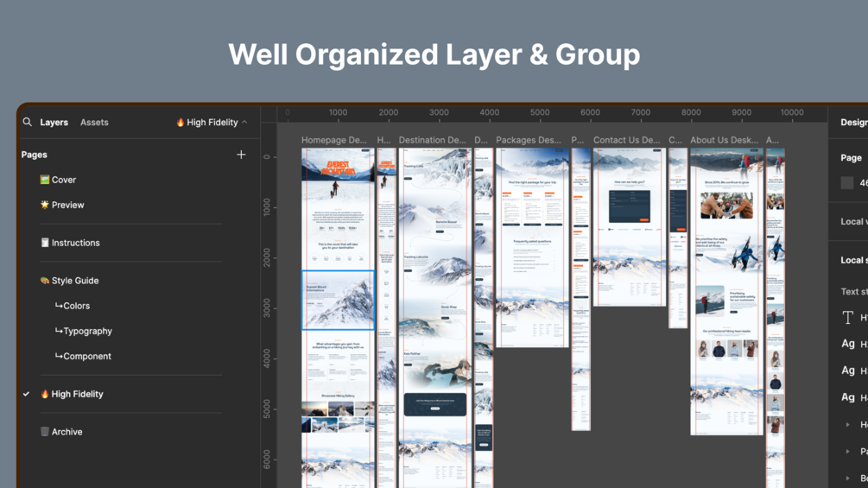This screenshot has width=868, height=488.
Task: Select the third Ag text style
Action: (848, 396)
